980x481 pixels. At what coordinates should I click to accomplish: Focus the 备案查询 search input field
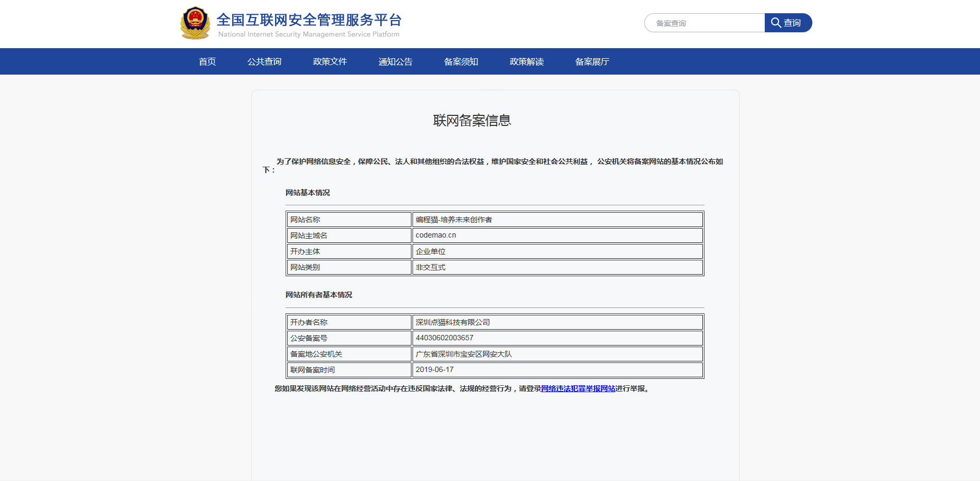704,23
